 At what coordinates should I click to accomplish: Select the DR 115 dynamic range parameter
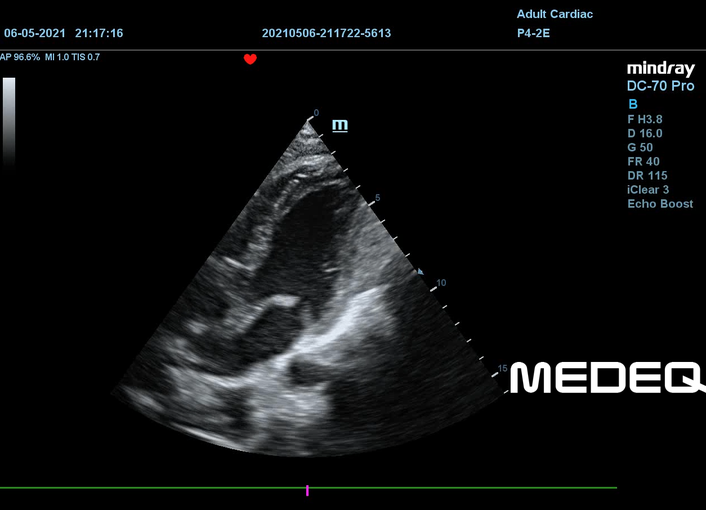(646, 175)
